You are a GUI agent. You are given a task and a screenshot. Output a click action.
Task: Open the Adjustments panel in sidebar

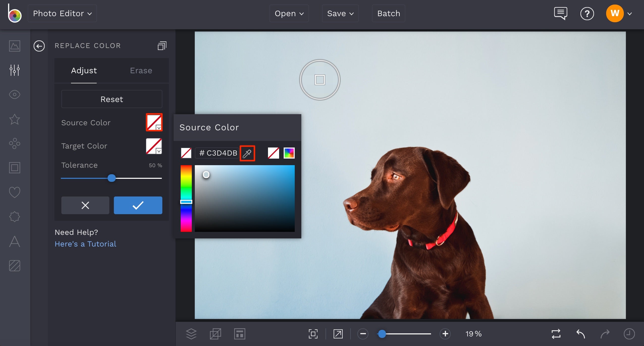pos(14,70)
